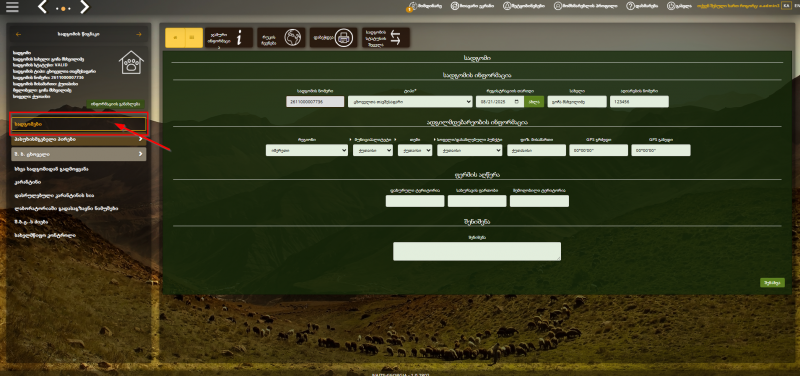Click the text field left of the GPS fields
Viewport: 800px width, 376px height.
(537, 150)
